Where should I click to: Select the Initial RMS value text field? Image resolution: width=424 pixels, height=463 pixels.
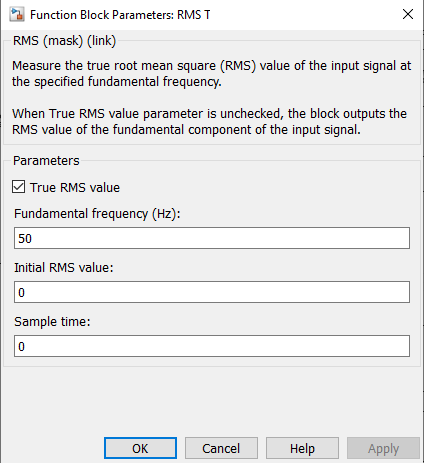(212, 292)
